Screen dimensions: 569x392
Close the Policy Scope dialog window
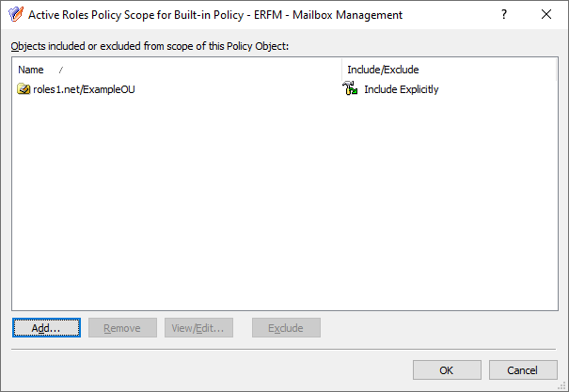(546, 14)
